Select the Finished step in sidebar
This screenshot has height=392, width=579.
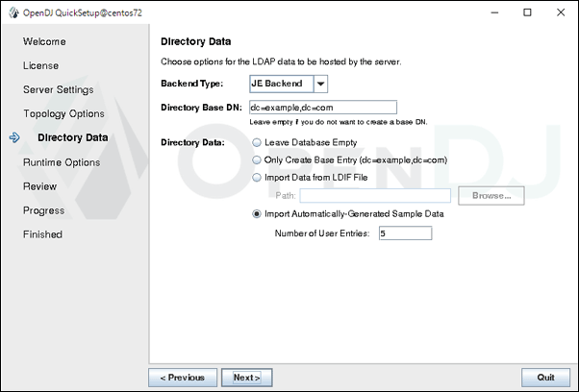tap(42, 234)
